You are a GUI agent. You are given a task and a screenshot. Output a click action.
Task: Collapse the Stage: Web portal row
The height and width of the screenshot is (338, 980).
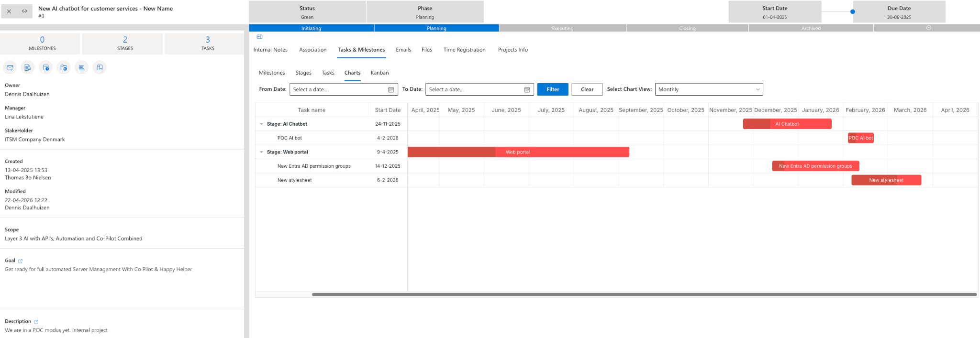click(x=261, y=152)
